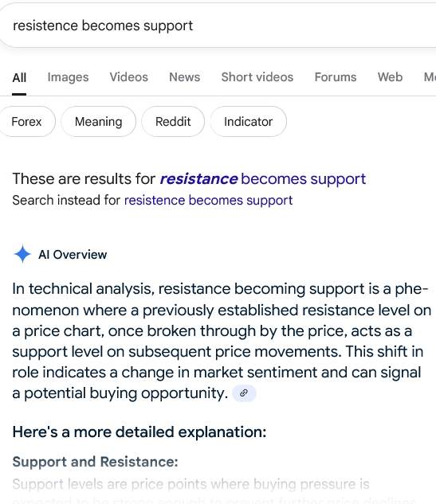
Task: Open the corrected 'resistance becomes support' link
Action: [x=263, y=178]
